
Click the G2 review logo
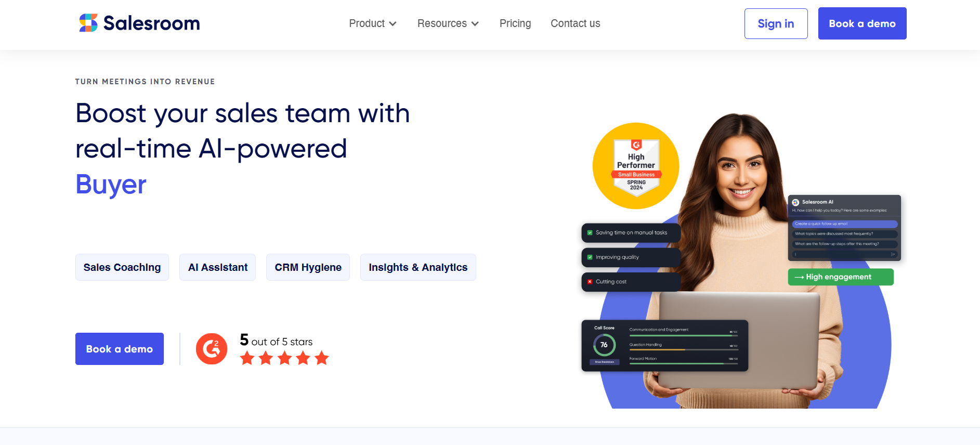click(212, 349)
